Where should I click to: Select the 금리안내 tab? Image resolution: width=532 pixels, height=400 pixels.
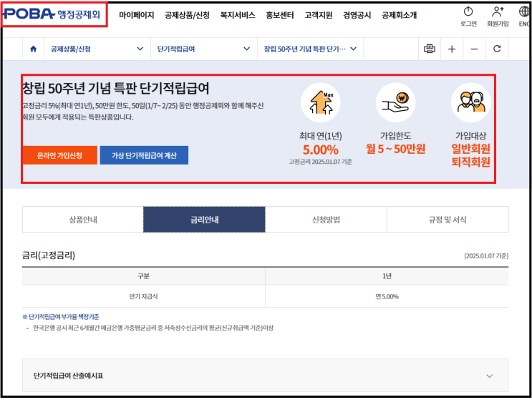[x=204, y=220]
